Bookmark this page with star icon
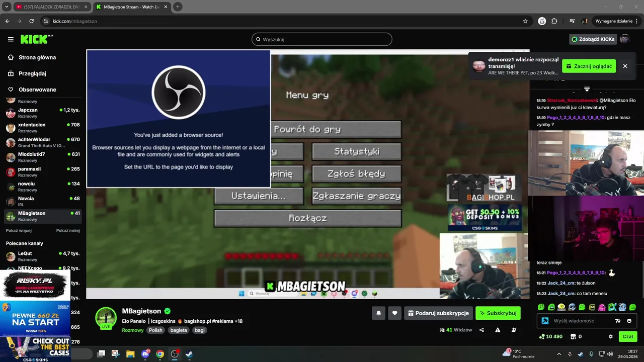 point(525,21)
